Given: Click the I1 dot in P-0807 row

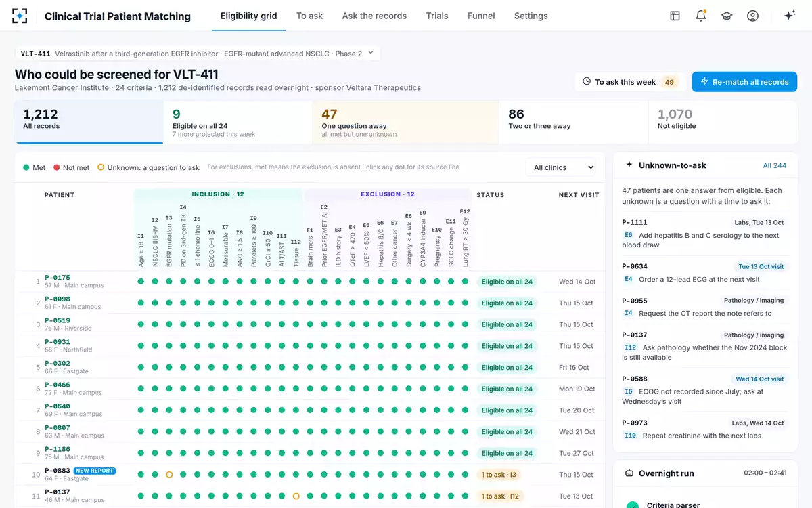Looking at the screenshot, I should (141, 432).
